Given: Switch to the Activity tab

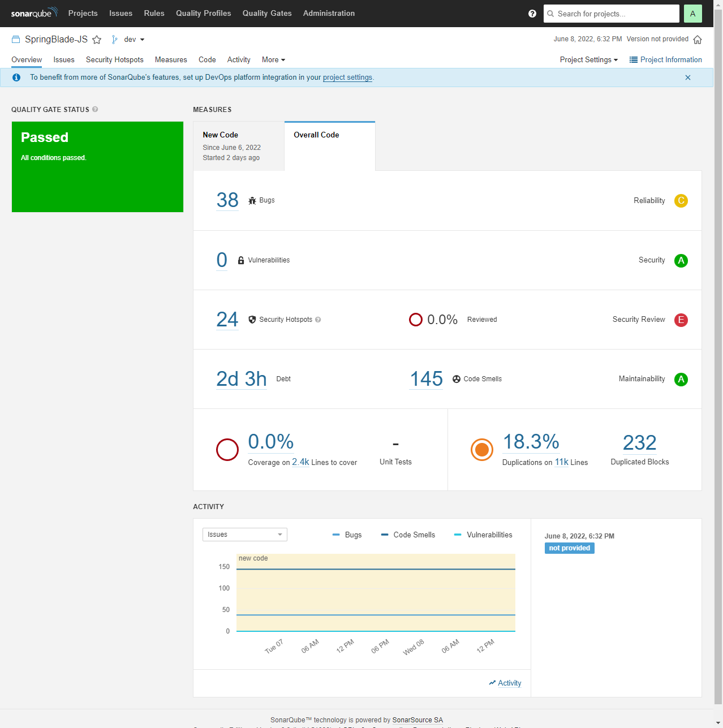Looking at the screenshot, I should pos(239,60).
